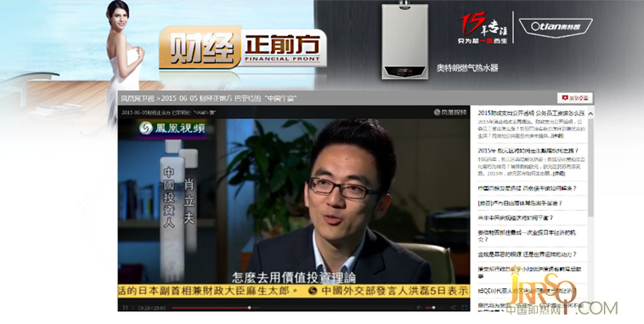Click the scroll-up arrow of the sidebar list
Screen dimensions: 644x324
[590, 113]
